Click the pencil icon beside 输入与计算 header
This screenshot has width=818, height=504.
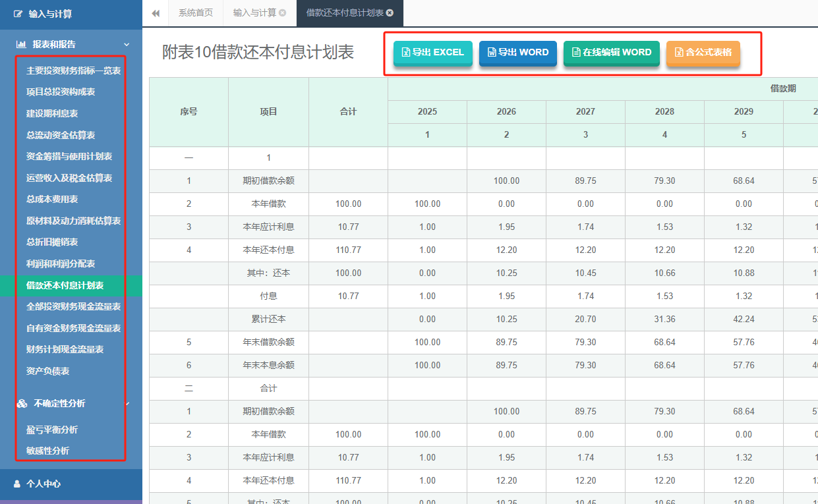(x=18, y=13)
